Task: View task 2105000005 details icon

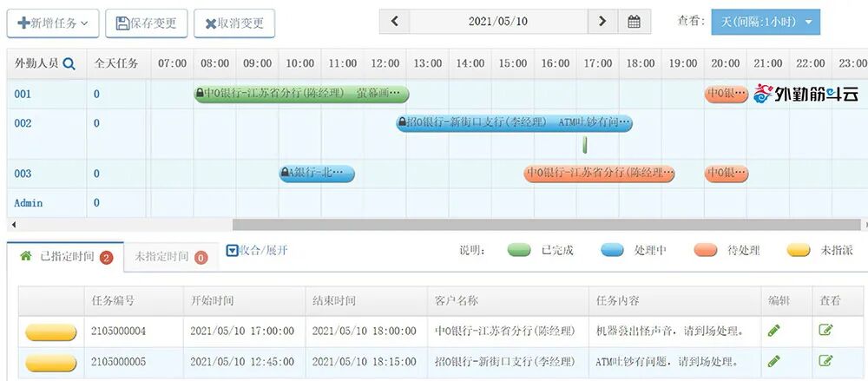Action: point(825,360)
